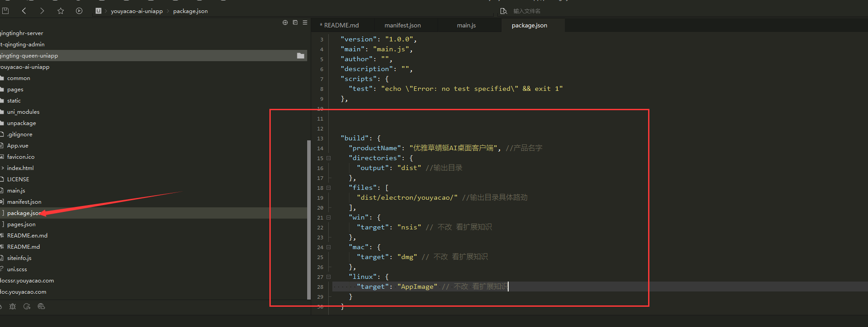Go forward with the right arrow icon
The height and width of the screenshot is (327, 868).
(42, 11)
